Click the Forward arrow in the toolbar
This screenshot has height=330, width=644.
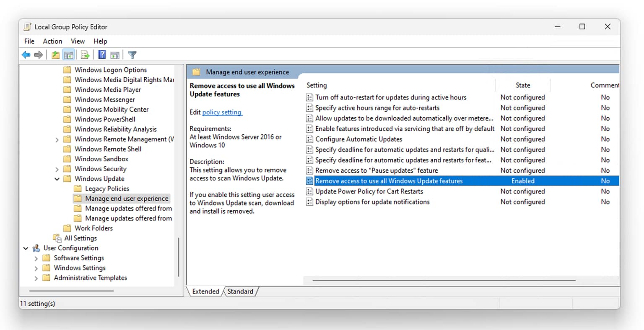(38, 55)
